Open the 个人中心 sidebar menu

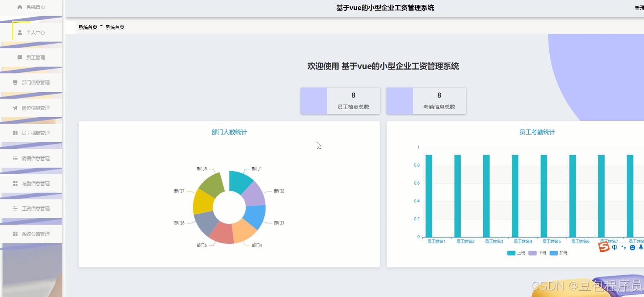click(31, 32)
